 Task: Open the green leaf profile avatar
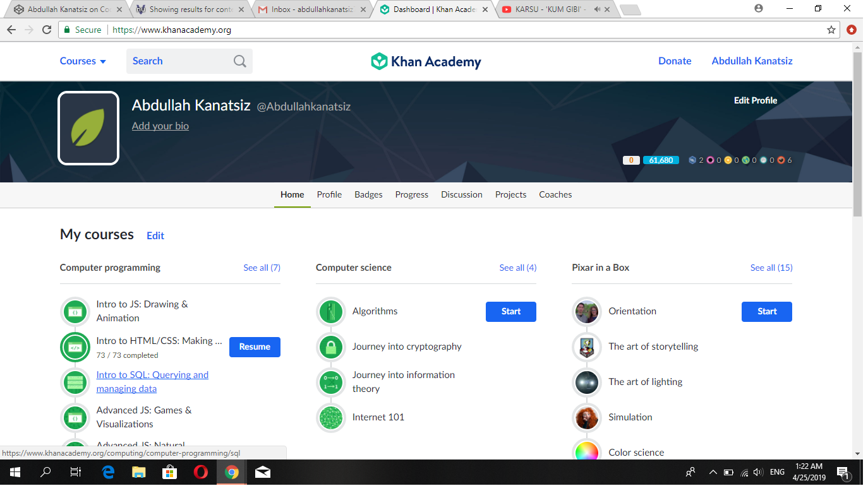88,128
